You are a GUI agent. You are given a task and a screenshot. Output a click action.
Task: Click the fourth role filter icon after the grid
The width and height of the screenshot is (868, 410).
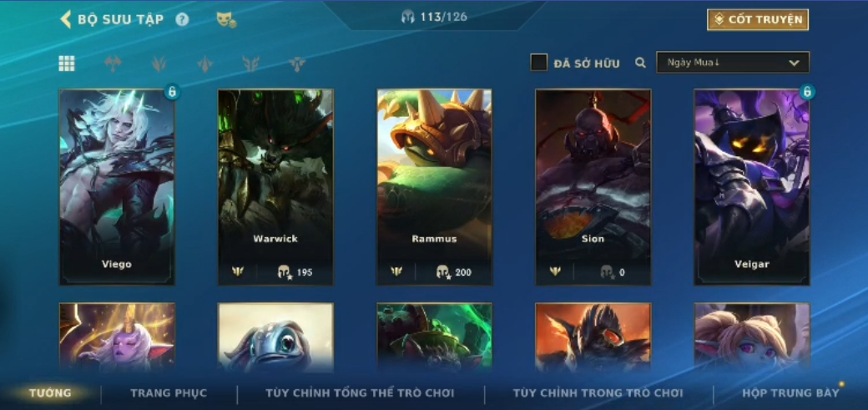pyautogui.click(x=250, y=63)
